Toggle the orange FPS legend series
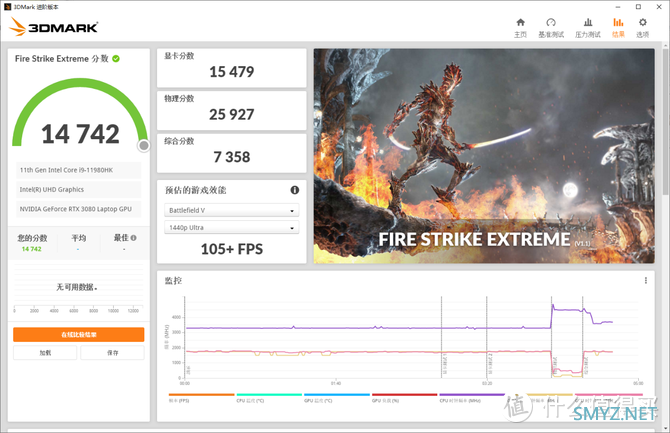 (202, 398)
